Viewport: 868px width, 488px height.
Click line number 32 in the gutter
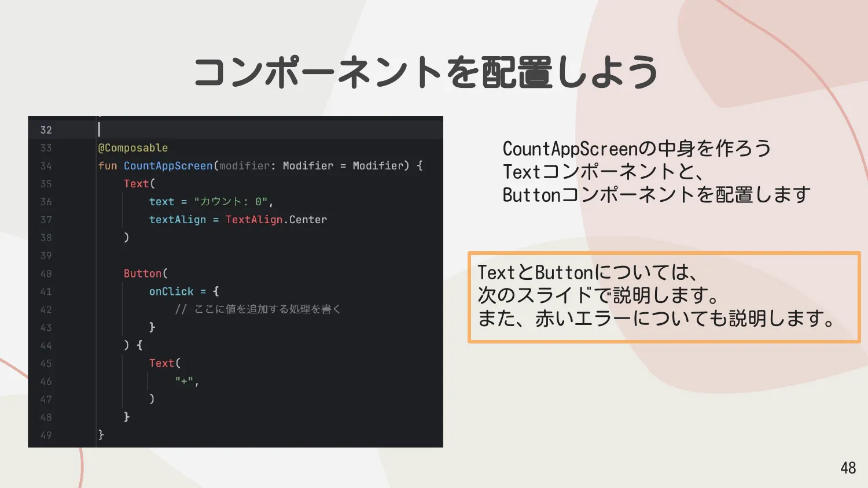coord(46,130)
